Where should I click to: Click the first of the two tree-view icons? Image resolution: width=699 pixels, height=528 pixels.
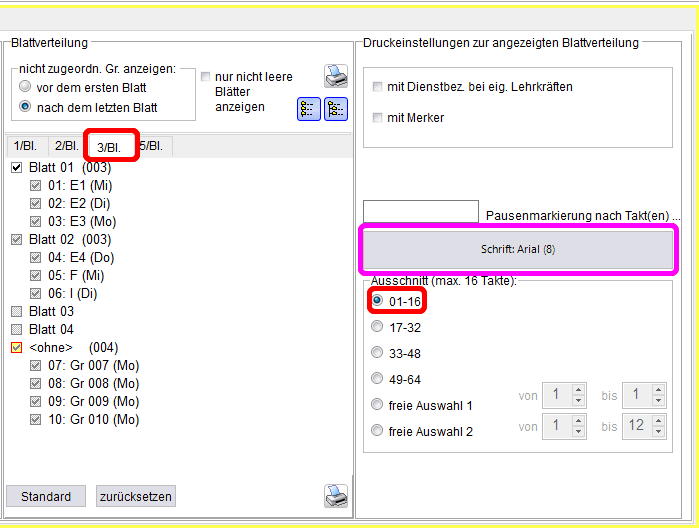coord(309,109)
